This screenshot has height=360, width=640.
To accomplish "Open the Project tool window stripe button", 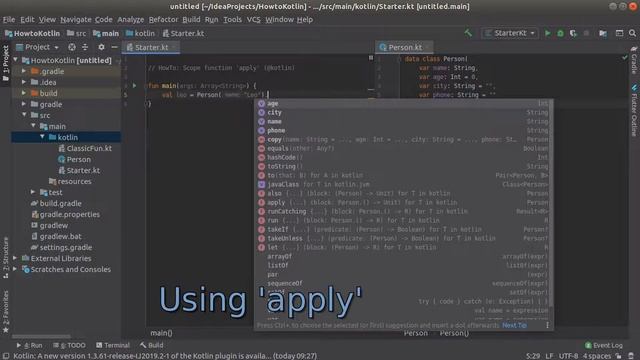I will click(x=5, y=63).
